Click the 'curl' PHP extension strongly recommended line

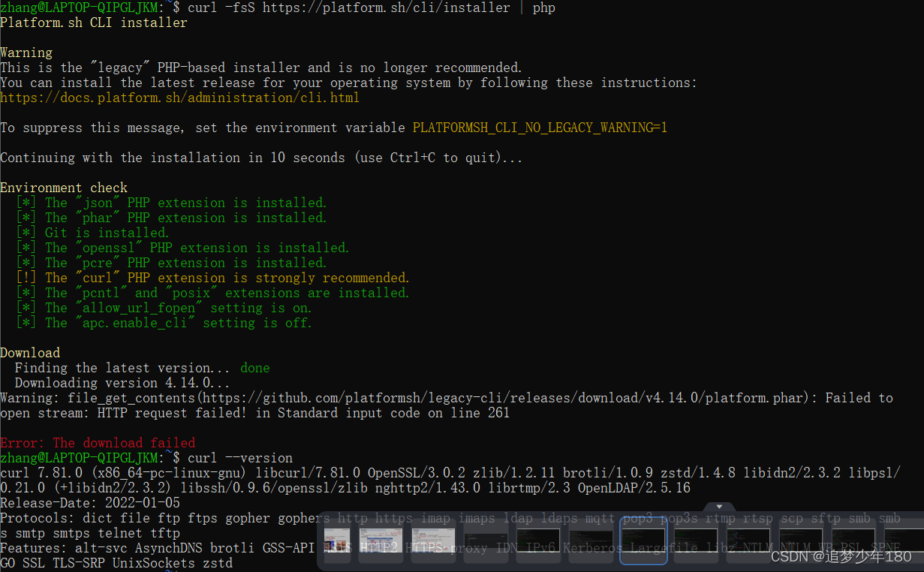[x=227, y=278]
